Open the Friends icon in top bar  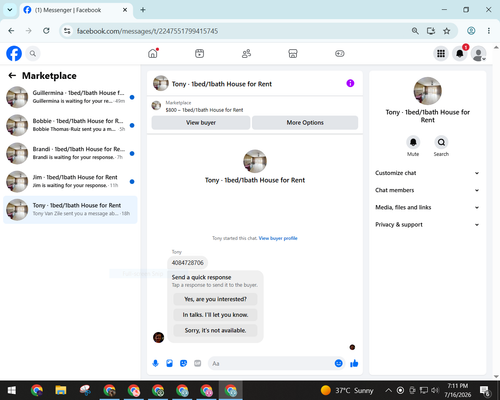pos(246,53)
